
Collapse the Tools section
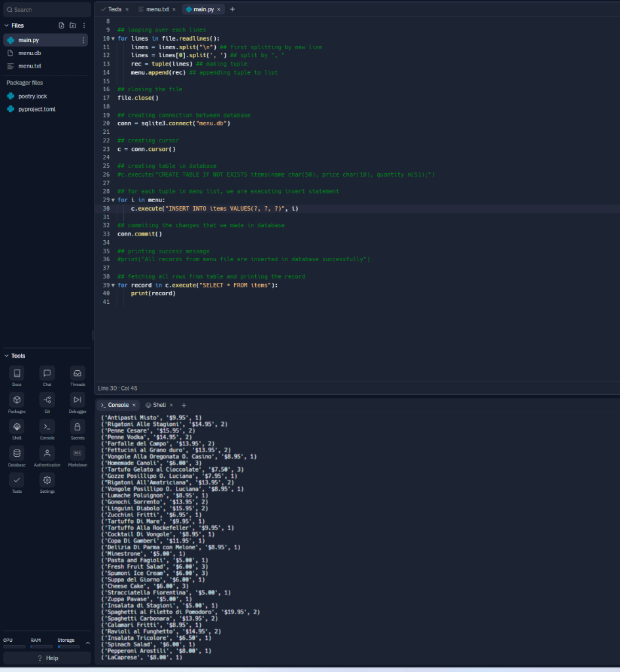14,355
